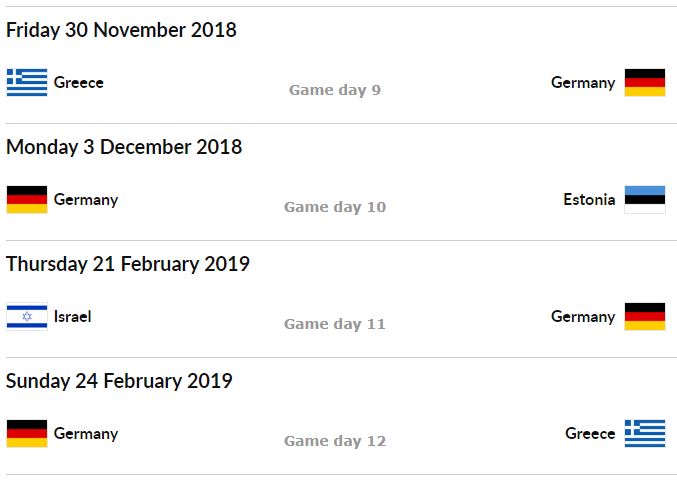Image resolution: width=677 pixels, height=484 pixels.
Task: Click the Thursday 21 February 2019 heading
Action: click(x=128, y=264)
